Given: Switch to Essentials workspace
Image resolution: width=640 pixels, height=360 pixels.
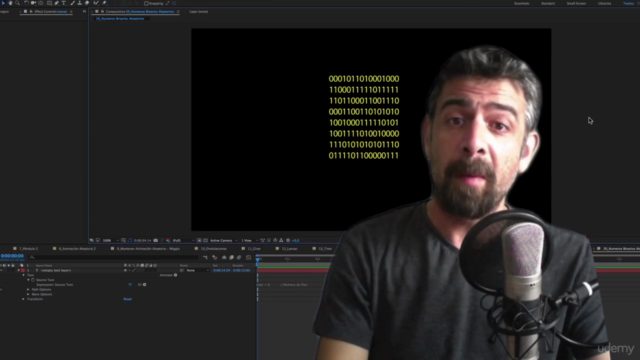Looking at the screenshot, I should 521,3.
